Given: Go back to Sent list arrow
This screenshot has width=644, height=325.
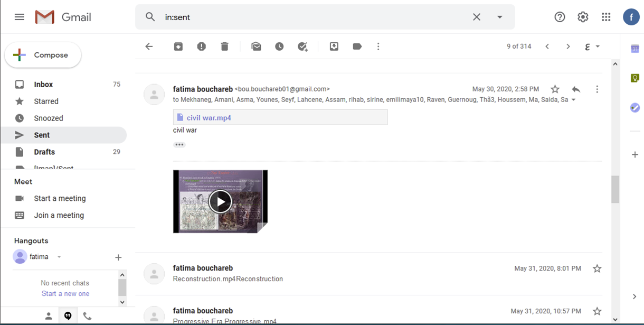Looking at the screenshot, I should (x=149, y=47).
